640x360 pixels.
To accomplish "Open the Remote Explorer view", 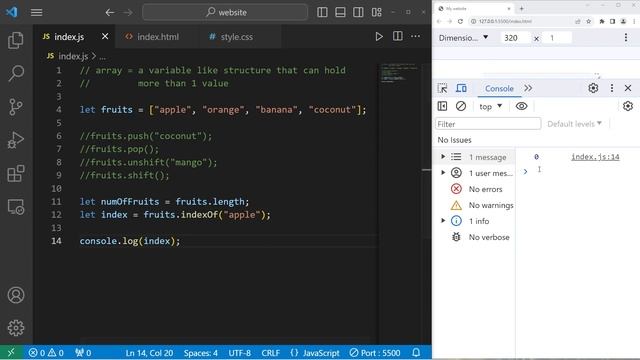I will pyautogui.click(x=16, y=207).
